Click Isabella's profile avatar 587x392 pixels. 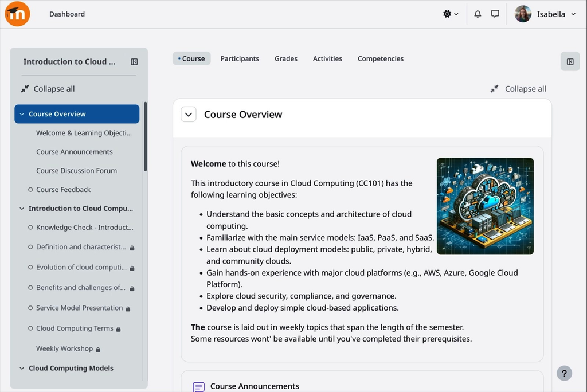(523, 14)
